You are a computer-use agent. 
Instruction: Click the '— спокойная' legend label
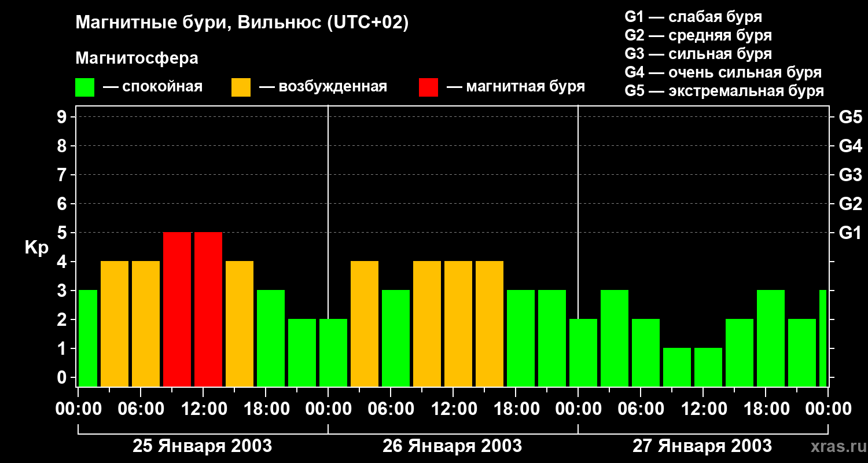pyautogui.click(x=153, y=87)
